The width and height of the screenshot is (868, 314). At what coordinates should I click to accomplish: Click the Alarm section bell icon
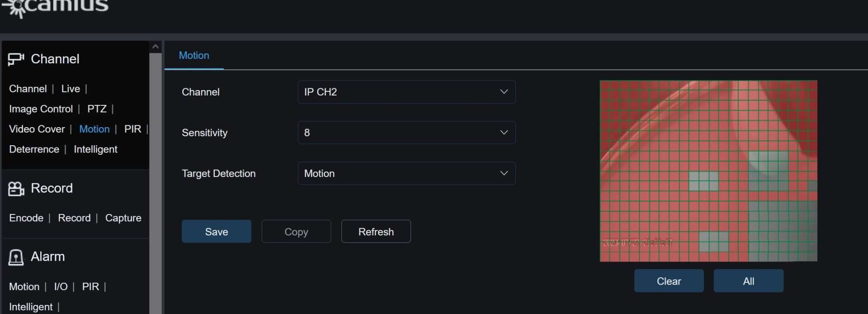[15, 257]
